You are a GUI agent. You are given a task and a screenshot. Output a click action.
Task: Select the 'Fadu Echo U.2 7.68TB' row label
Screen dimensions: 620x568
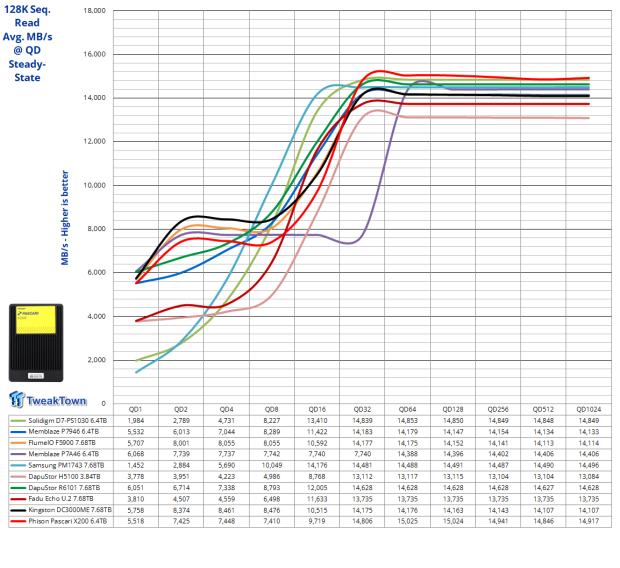61,498
